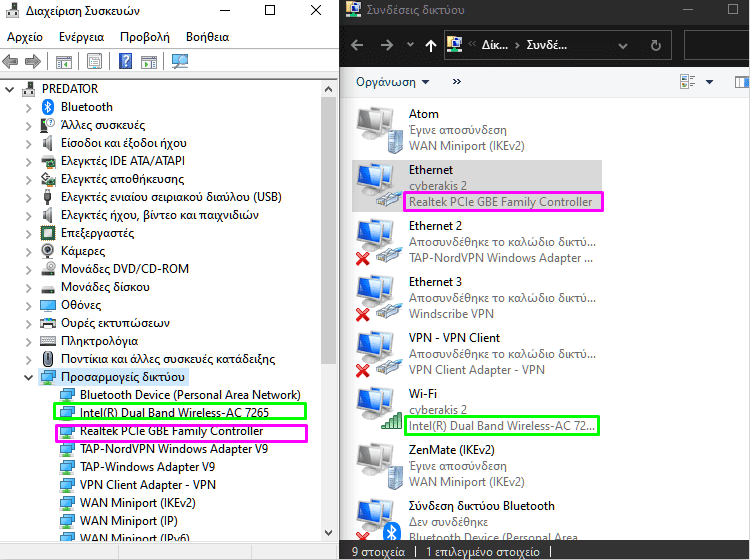
Task: Select Realtek PCIe GBE Family Controller in tree
Action: 171,430
